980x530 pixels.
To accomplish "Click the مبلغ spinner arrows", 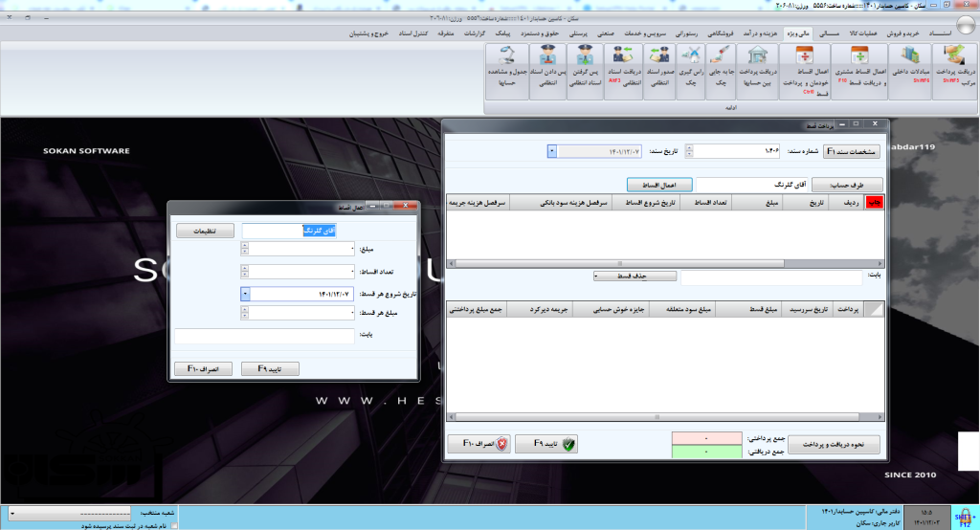I will [244, 249].
